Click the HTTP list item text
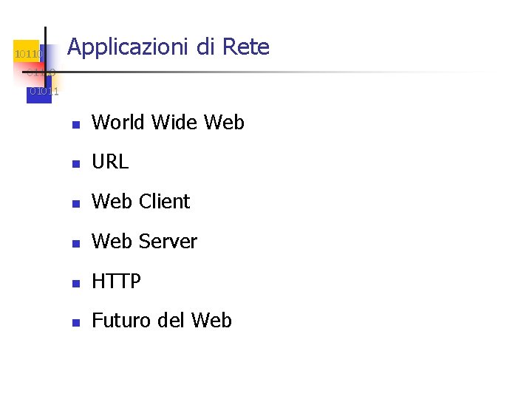The height and width of the screenshot is (399, 532). tap(116, 282)
